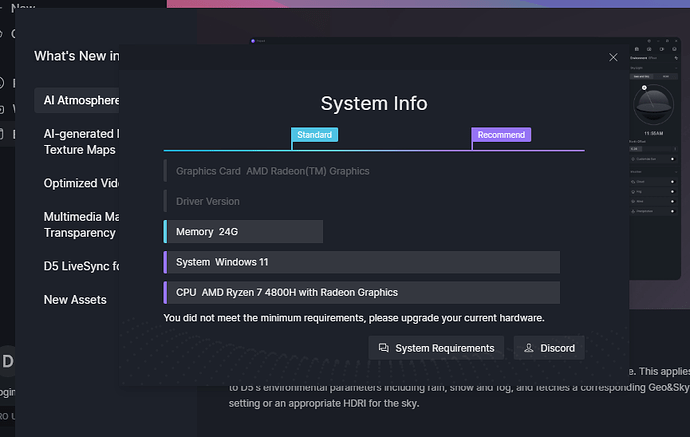Screen dimensions: 690x437
Task: Click the Recommend marker label
Action: [x=501, y=135]
